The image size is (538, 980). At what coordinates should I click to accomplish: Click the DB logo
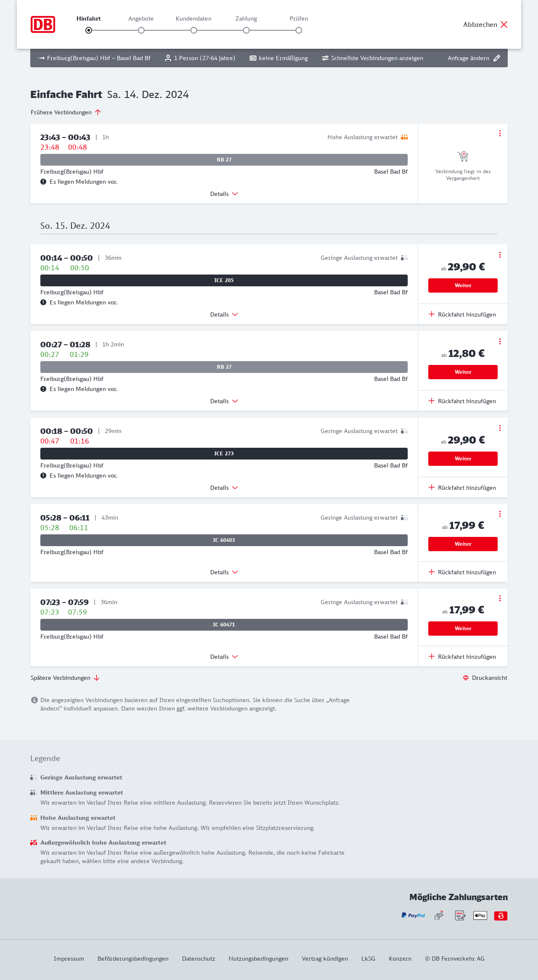point(43,24)
